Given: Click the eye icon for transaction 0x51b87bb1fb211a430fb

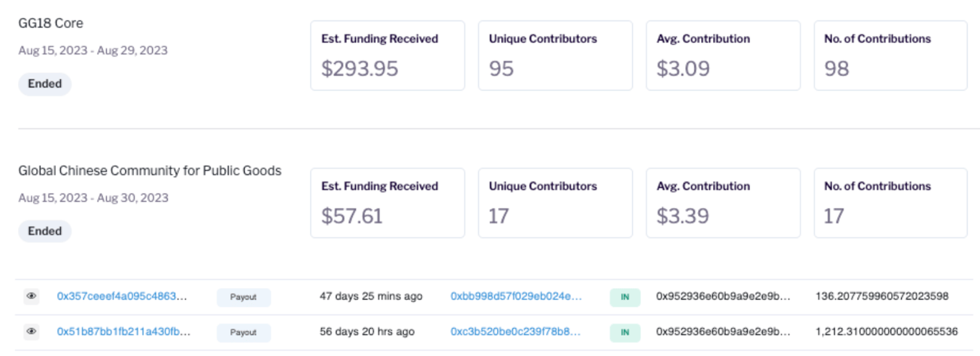Looking at the screenshot, I should click(x=31, y=332).
